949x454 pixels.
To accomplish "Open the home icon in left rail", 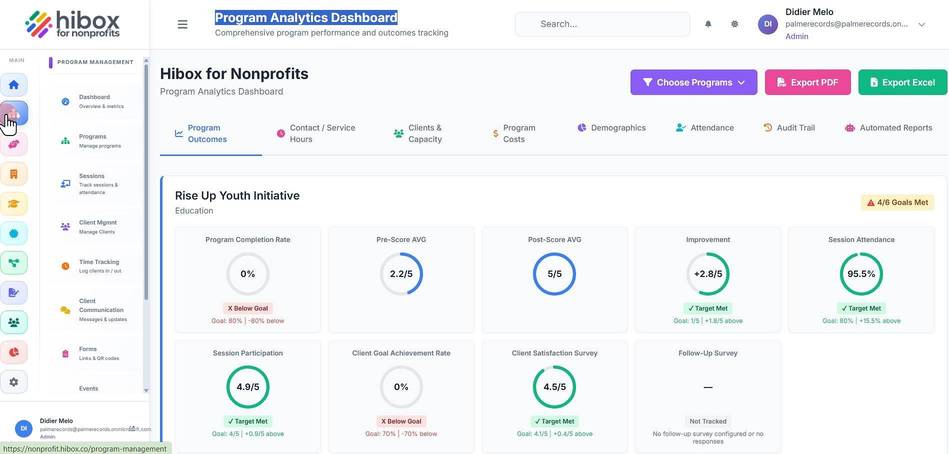I will (x=14, y=84).
